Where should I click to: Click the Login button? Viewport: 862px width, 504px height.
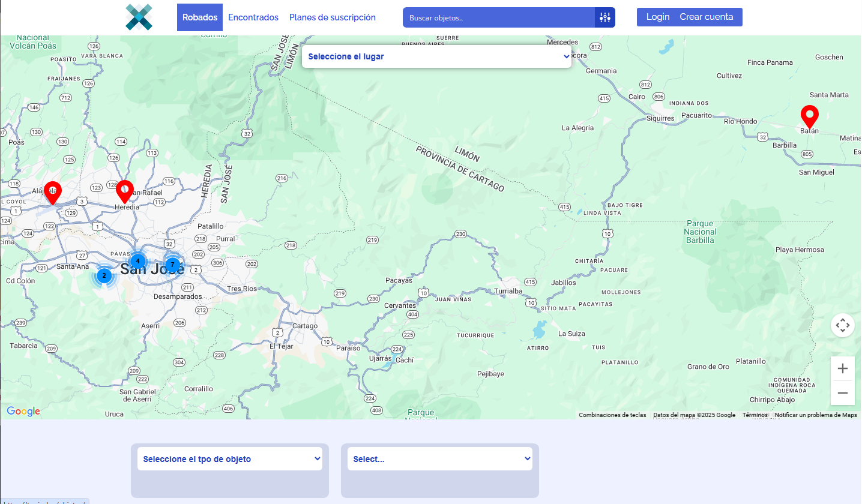[x=657, y=17]
